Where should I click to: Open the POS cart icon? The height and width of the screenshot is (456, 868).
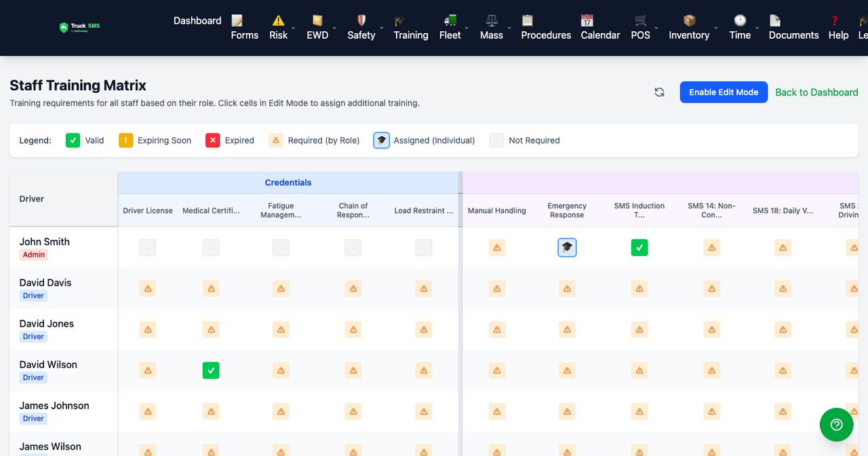(x=641, y=20)
